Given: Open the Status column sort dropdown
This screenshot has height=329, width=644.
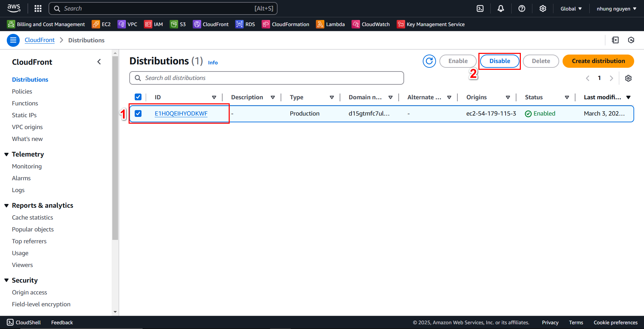Looking at the screenshot, I should [567, 98].
